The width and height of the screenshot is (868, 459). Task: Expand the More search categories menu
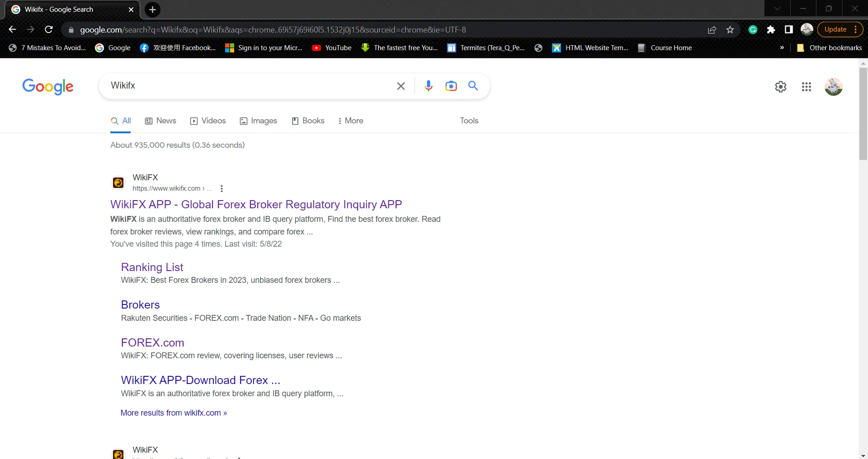[x=350, y=121]
